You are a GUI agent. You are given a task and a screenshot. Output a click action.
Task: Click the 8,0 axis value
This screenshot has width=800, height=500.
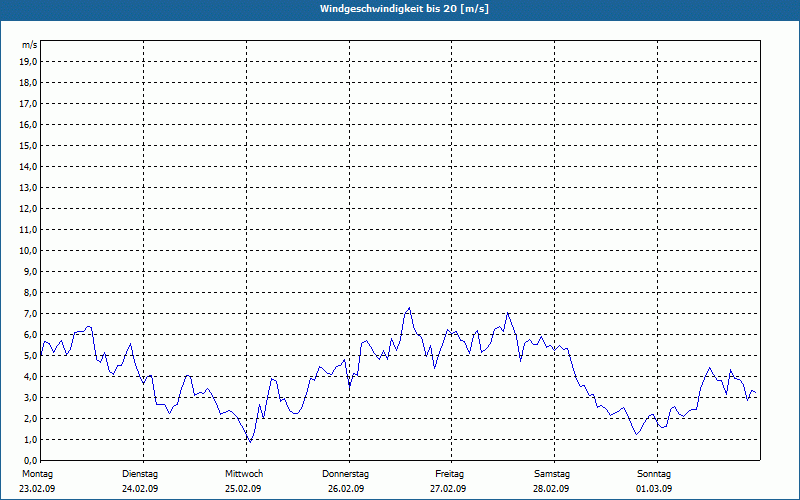coord(30,293)
